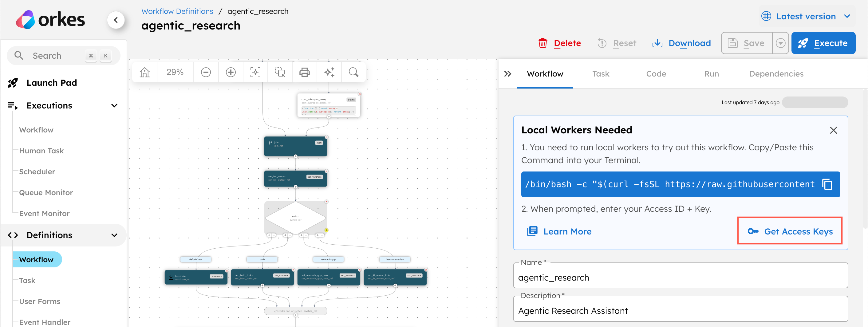Click the 29% zoom level display
The height and width of the screenshot is (327, 868).
tap(175, 72)
